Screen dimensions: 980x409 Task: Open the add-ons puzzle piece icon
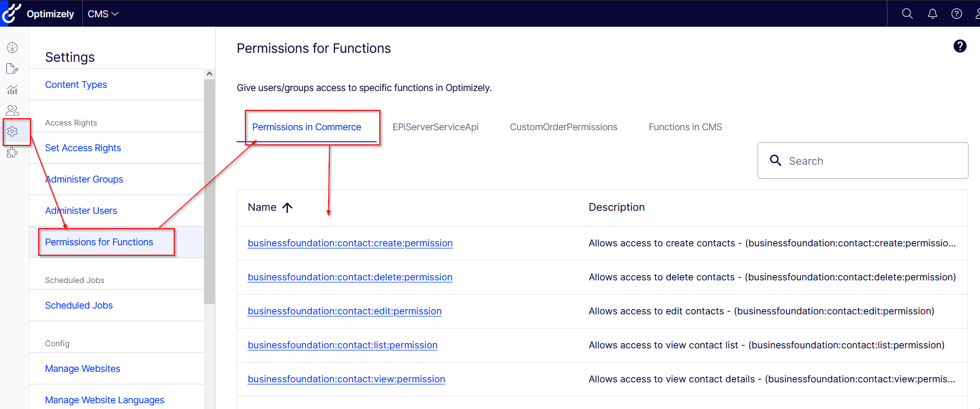[13, 153]
